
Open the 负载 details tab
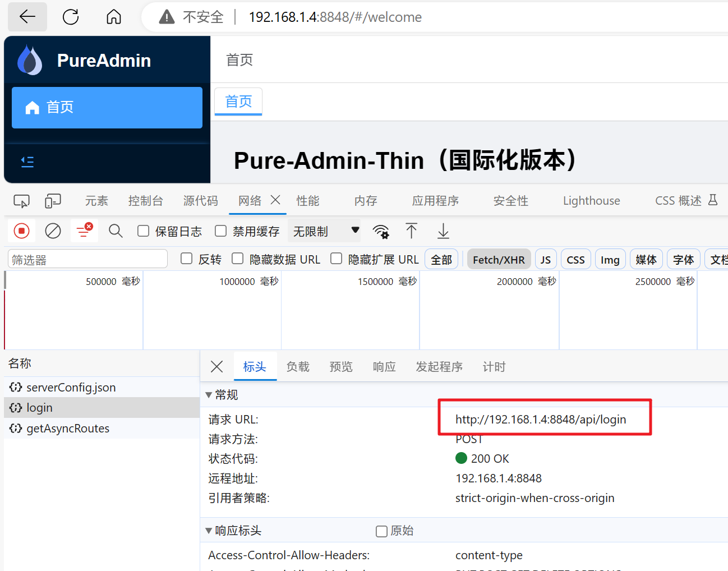(x=298, y=367)
